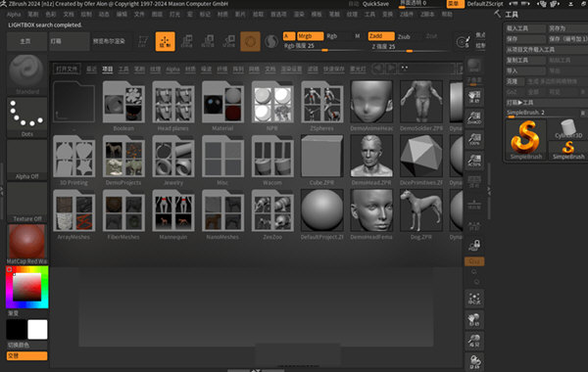Click the focal shift brush icon
Image resolution: width=588 pixels, height=372 pixels.
[464, 41]
